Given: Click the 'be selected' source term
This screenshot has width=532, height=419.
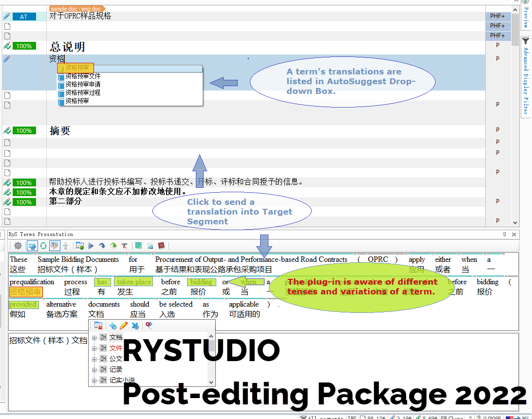Looking at the screenshot, I should pos(176,305).
